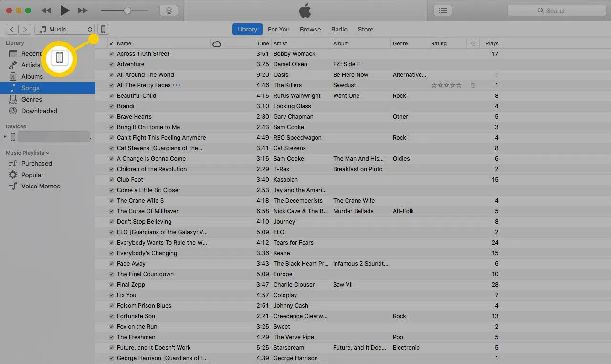
Task: Select the song The Final Countdown
Action: click(145, 274)
